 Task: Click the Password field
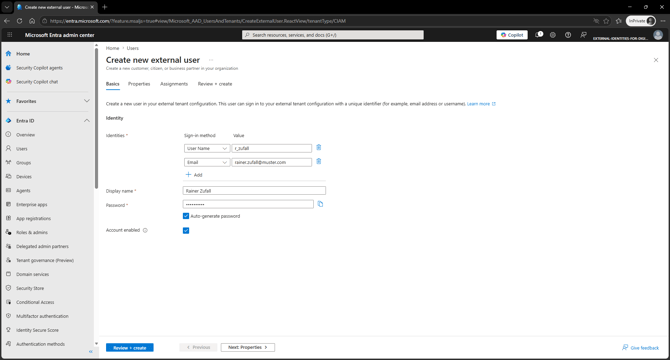(x=248, y=205)
